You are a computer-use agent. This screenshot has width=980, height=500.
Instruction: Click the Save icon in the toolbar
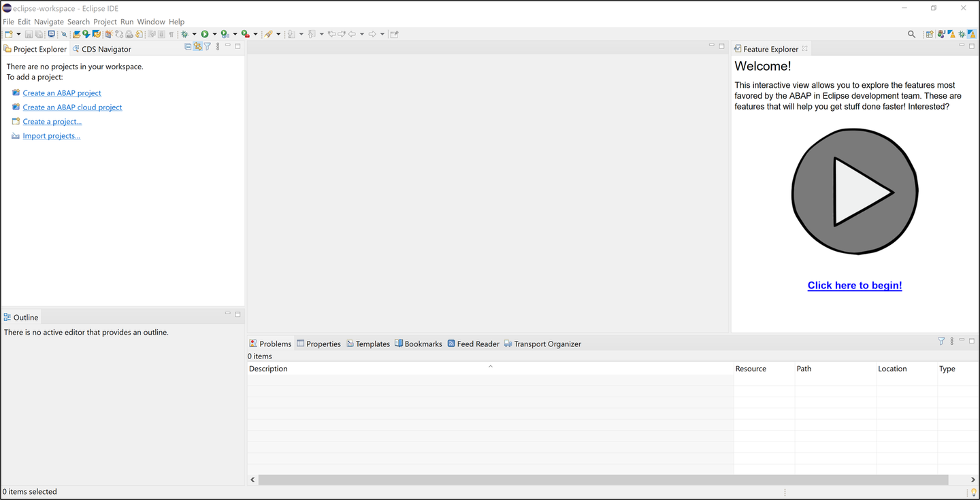click(29, 34)
